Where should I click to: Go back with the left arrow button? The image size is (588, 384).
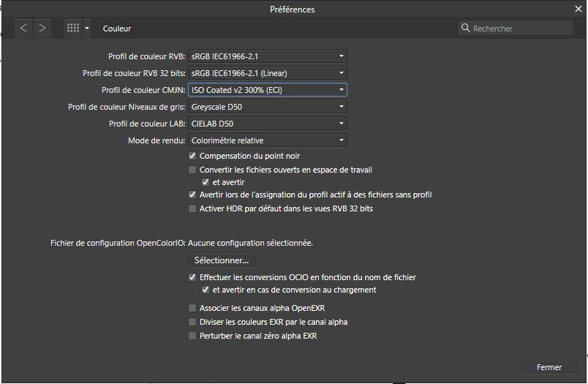click(23, 28)
